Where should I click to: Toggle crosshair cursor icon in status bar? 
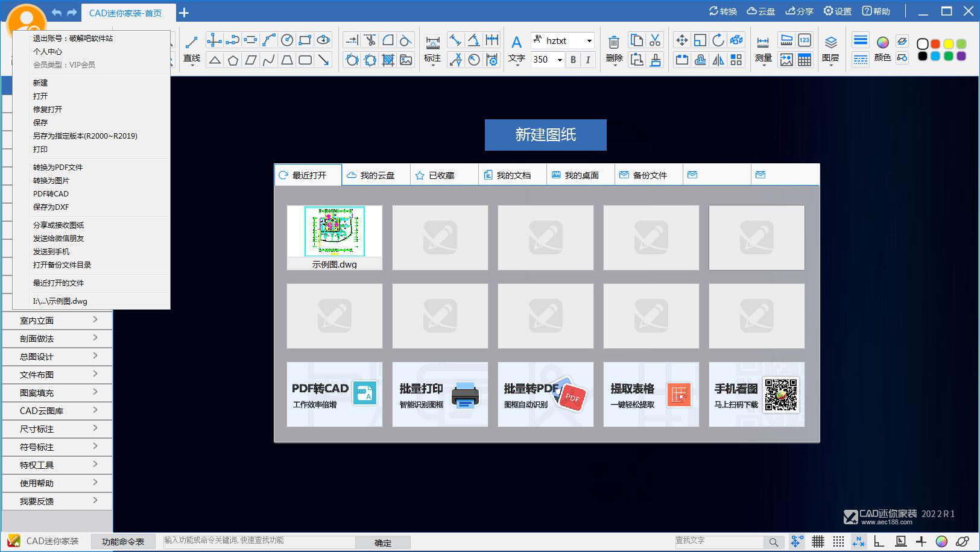point(921,541)
